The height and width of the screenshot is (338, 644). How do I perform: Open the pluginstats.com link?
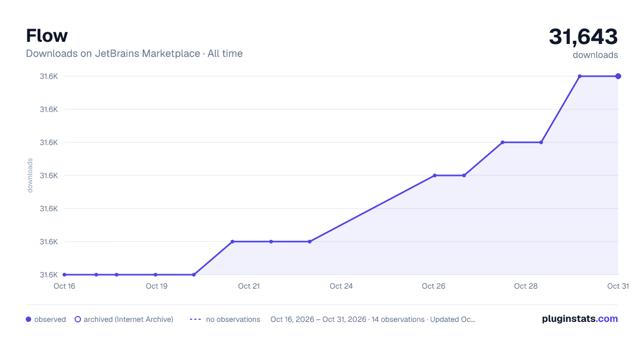pyautogui.click(x=580, y=319)
